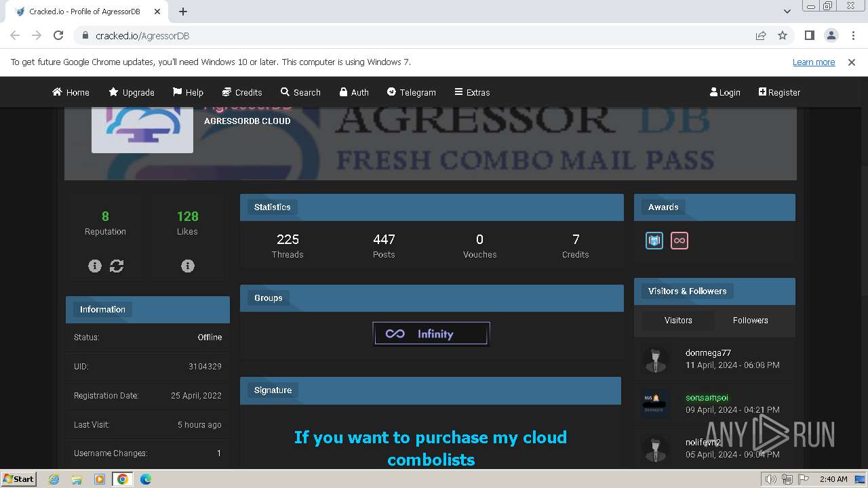Click the system tray volume icon

pos(770,479)
